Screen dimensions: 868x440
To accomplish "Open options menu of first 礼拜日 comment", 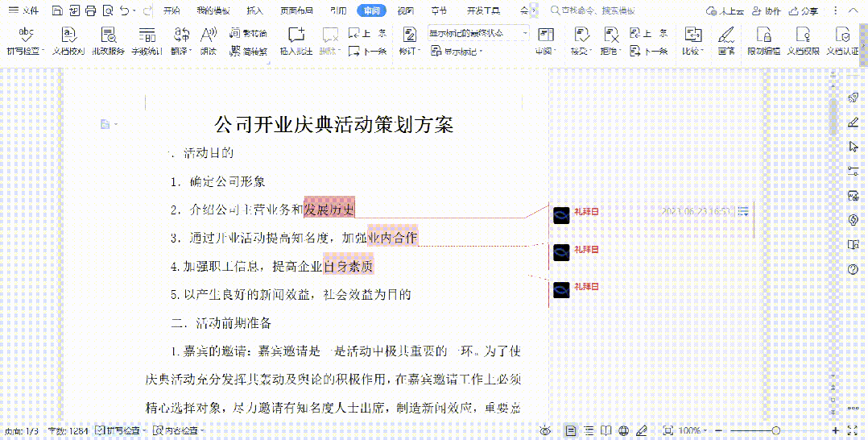I will point(743,211).
